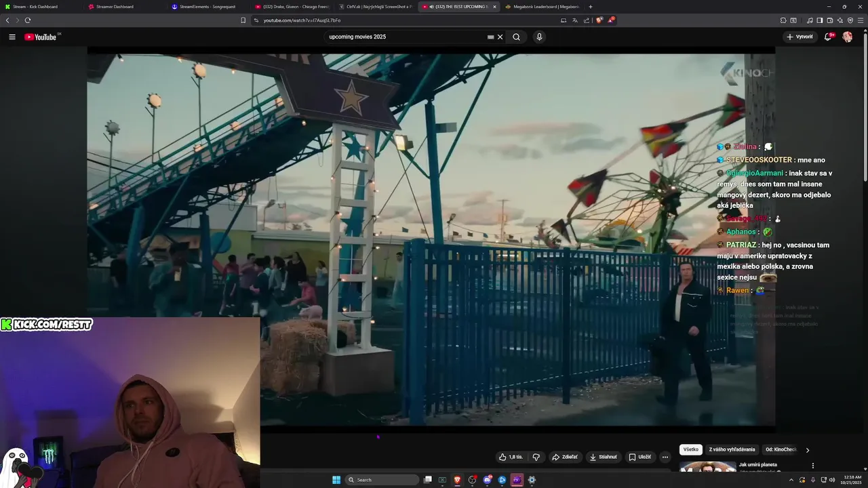Click the browser address bar URL
Image resolution: width=868 pixels, height=488 pixels.
click(302, 20)
